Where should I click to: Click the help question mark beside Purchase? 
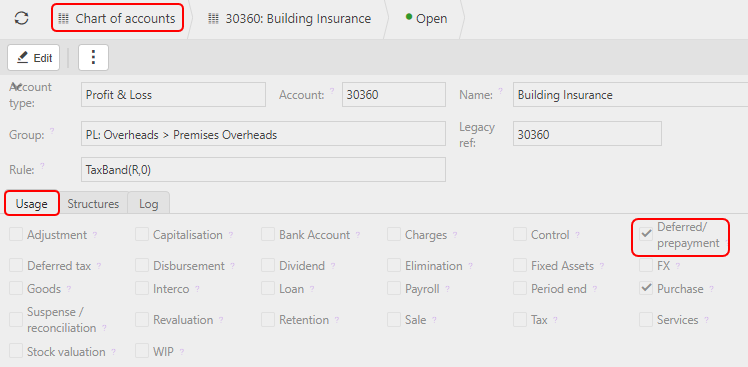click(711, 289)
